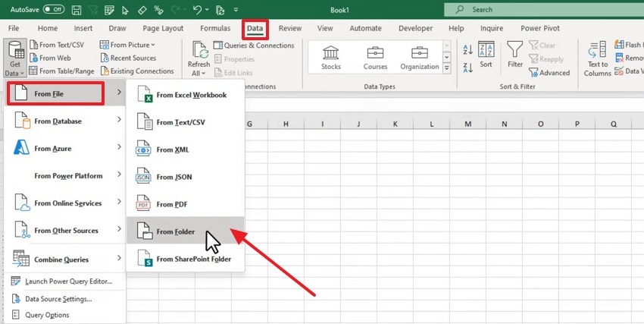Open the Refresh All dropdown
The width and height of the screenshot is (644, 324).
pos(199,58)
